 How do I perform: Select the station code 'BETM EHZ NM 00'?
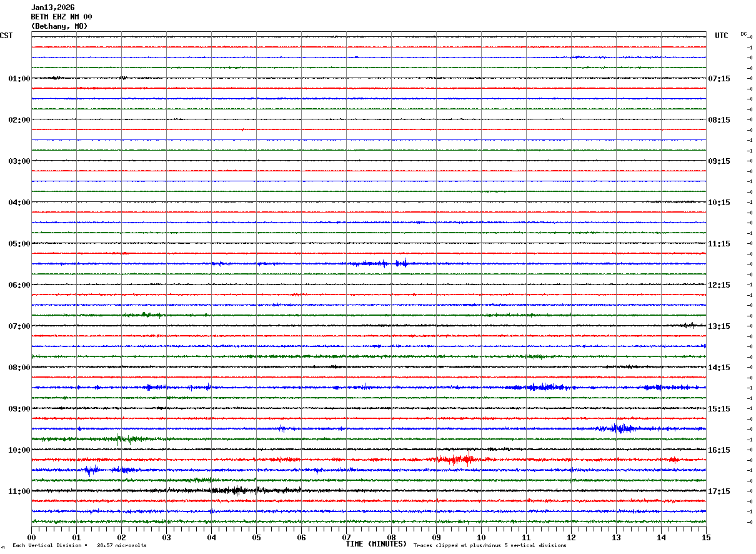tap(61, 17)
